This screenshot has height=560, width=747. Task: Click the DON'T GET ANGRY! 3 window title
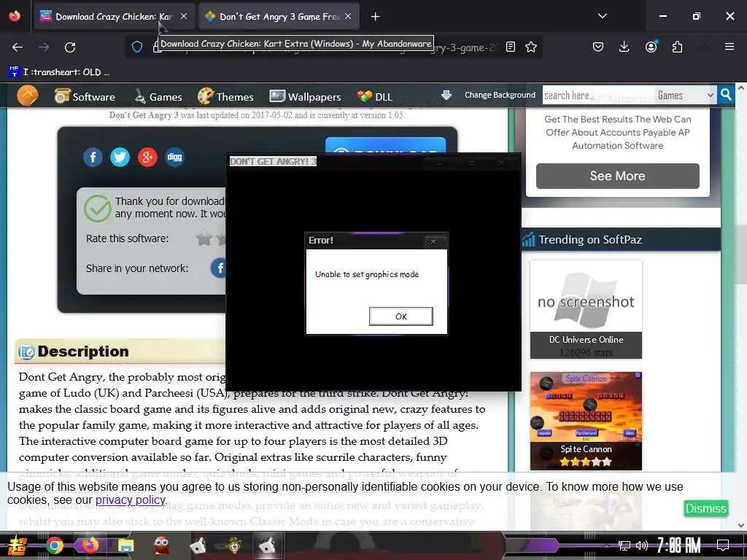pos(273,161)
